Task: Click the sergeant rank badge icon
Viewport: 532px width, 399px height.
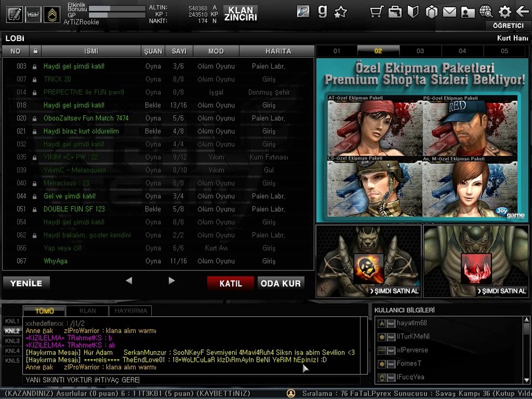Action: (52, 14)
